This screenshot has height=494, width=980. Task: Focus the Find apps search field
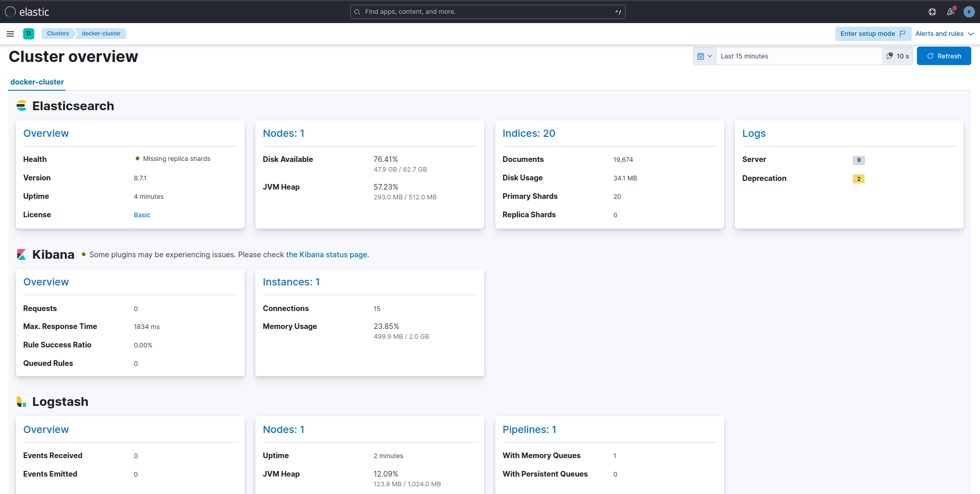point(487,12)
